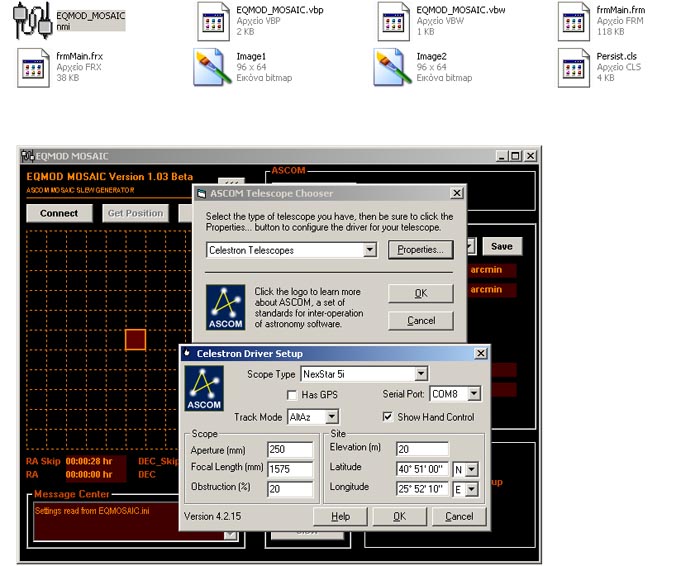Click the RA 00:00:00 hr value

pos(89,474)
